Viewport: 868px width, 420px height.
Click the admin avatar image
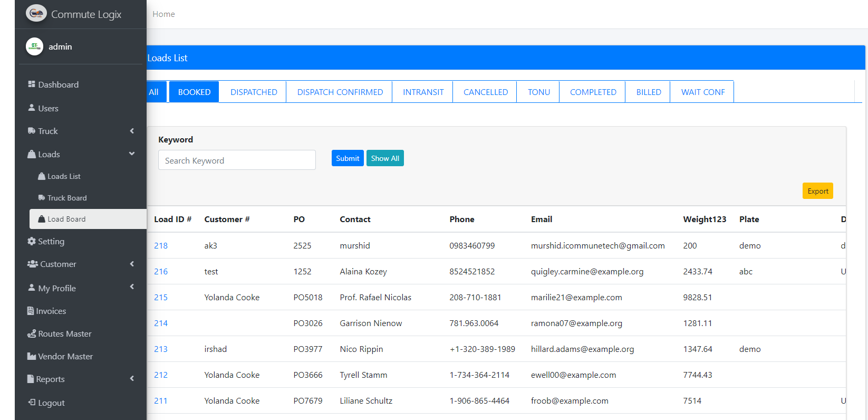pyautogui.click(x=34, y=46)
